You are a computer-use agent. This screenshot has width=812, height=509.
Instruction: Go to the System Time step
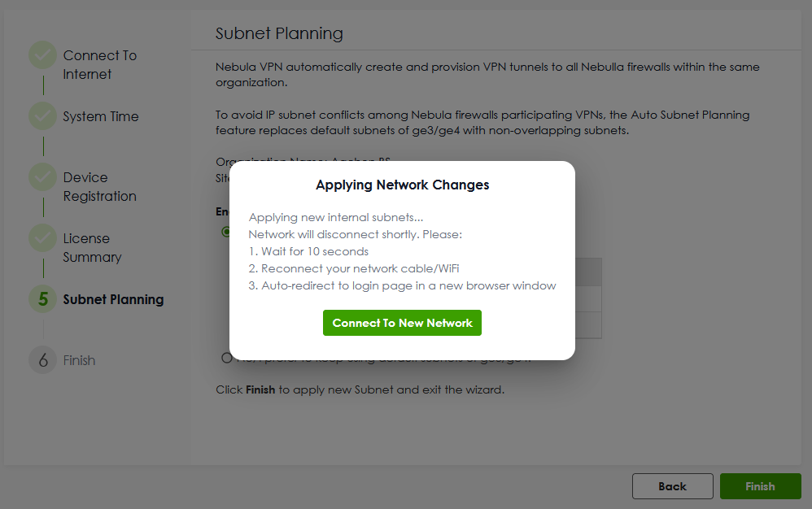coord(101,116)
